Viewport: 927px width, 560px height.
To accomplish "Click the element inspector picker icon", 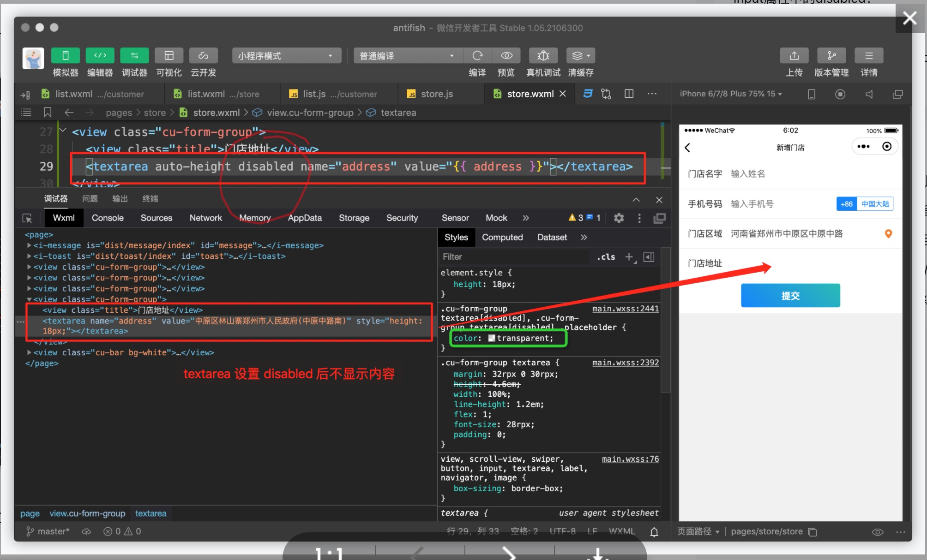I will point(27,218).
